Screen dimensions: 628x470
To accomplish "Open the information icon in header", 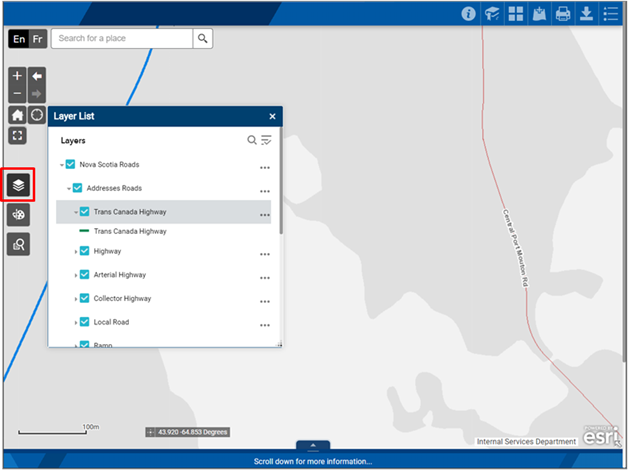I will pos(468,14).
